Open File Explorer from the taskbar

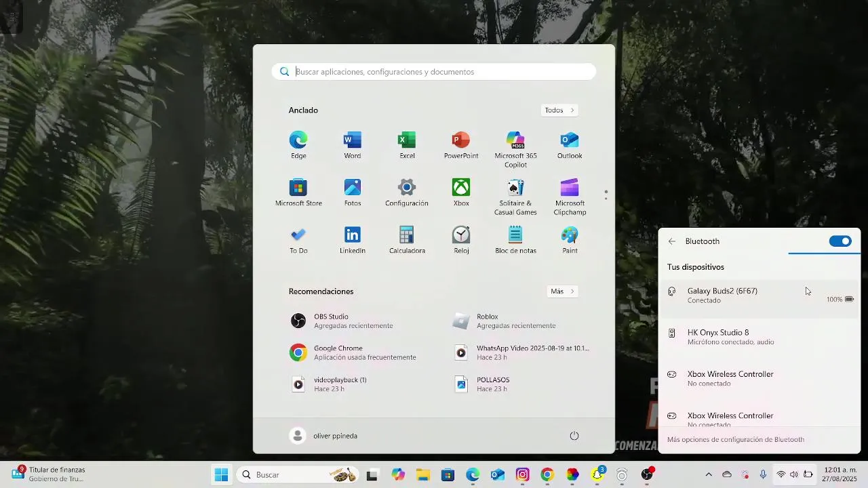coord(423,474)
